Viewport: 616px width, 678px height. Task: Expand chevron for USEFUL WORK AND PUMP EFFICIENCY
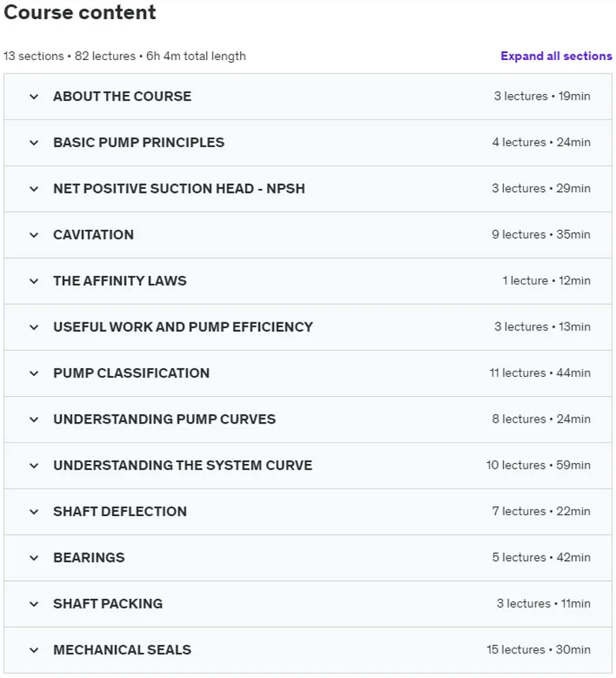coord(34,327)
